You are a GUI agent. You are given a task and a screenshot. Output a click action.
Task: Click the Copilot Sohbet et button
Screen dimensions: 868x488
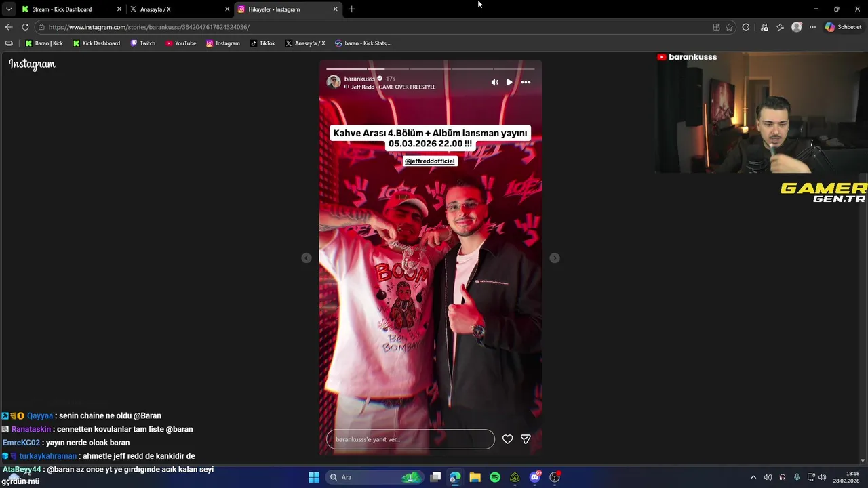pyautogui.click(x=844, y=27)
